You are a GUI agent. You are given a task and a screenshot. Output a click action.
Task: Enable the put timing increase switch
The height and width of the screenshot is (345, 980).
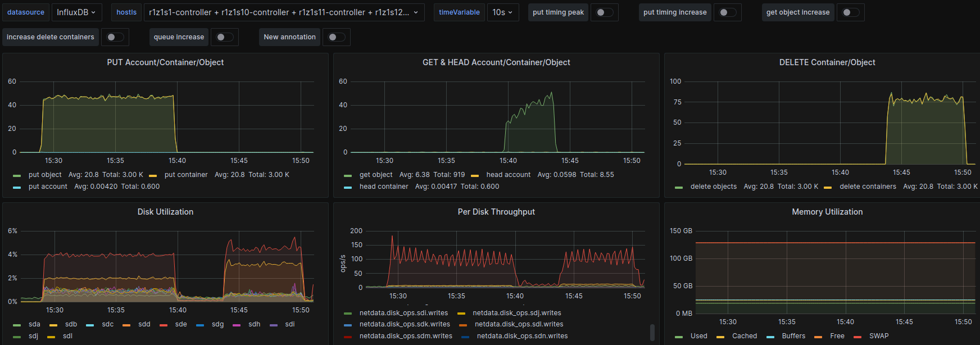coord(727,12)
